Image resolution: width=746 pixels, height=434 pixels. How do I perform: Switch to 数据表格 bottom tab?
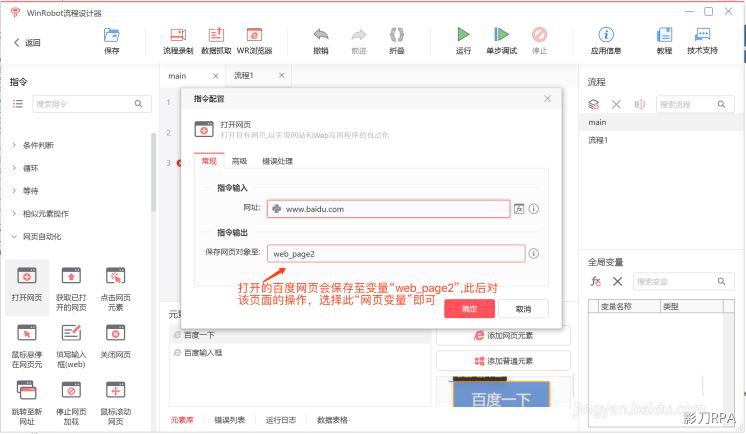(x=332, y=420)
